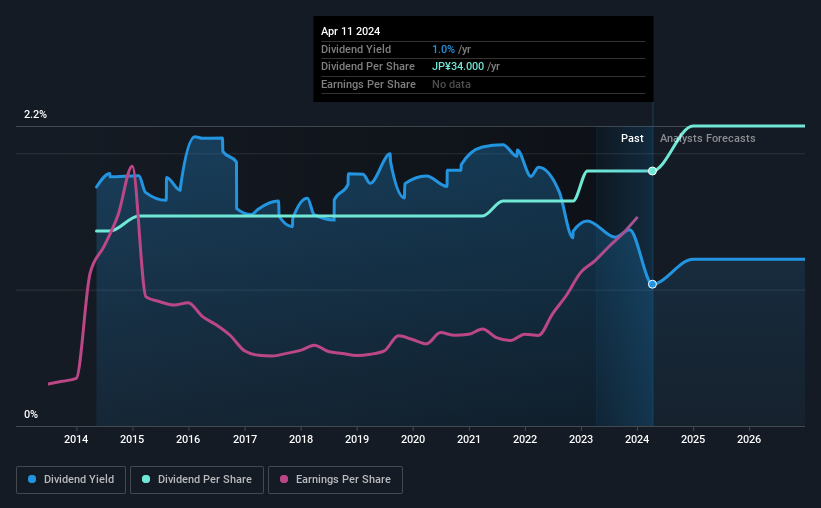Click the 2016 x-axis year label
Viewport: 821px width, 508px height.
[188, 439]
